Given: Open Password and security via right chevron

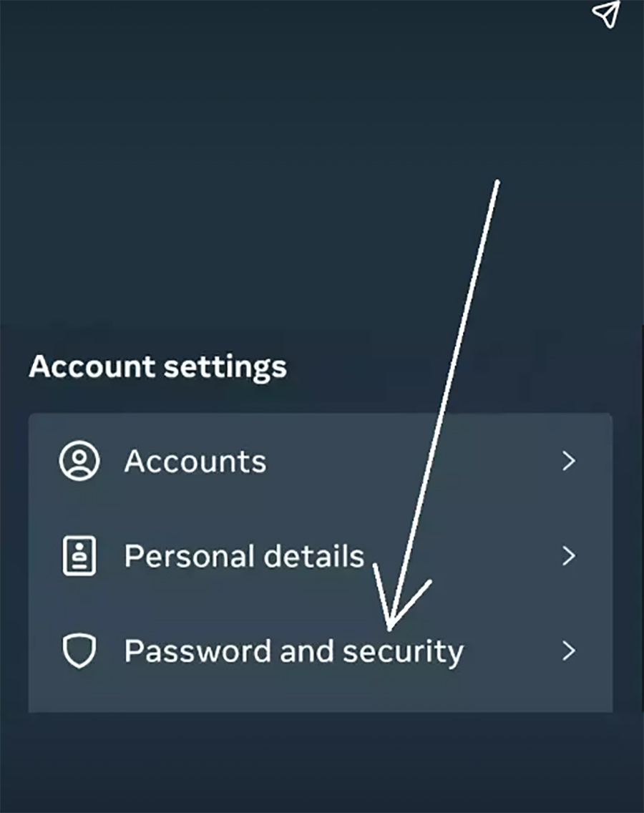Looking at the screenshot, I should pyautogui.click(x=569, y=651).
